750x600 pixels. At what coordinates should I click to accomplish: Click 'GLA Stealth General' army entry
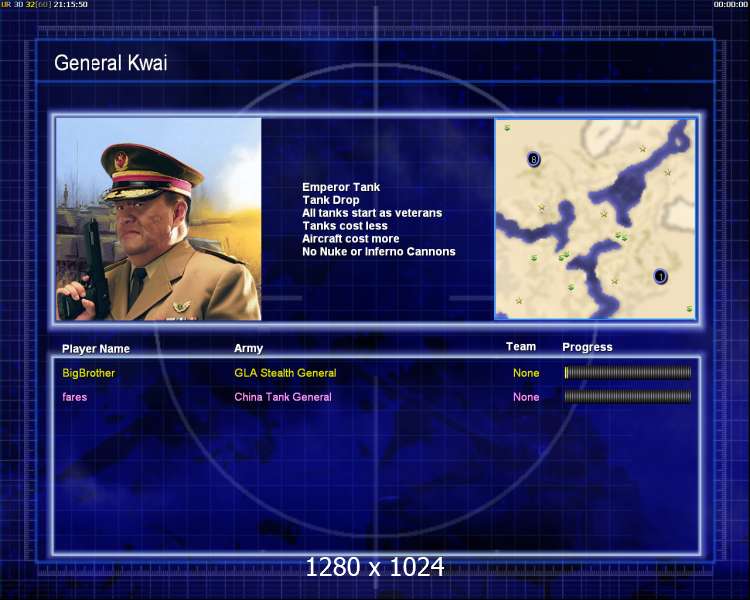tap(285, 373)
